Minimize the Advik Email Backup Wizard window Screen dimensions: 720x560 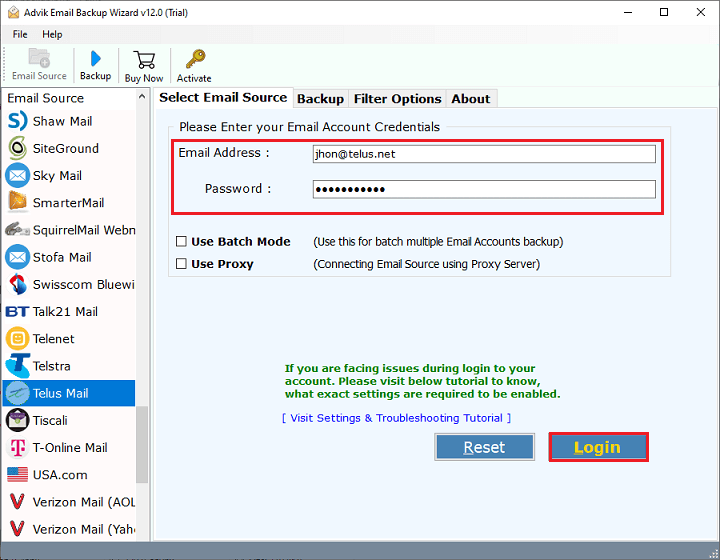click(628, 12)
